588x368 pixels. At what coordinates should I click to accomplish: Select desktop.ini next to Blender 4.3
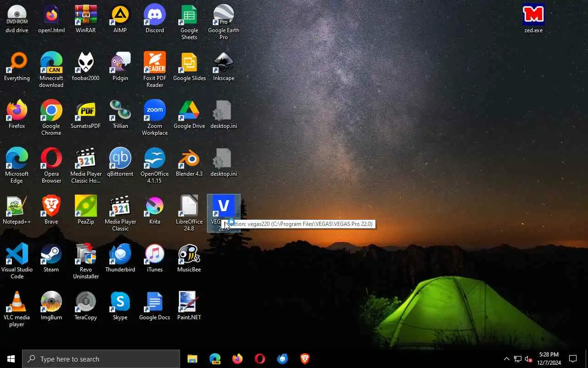pos(224,162)
